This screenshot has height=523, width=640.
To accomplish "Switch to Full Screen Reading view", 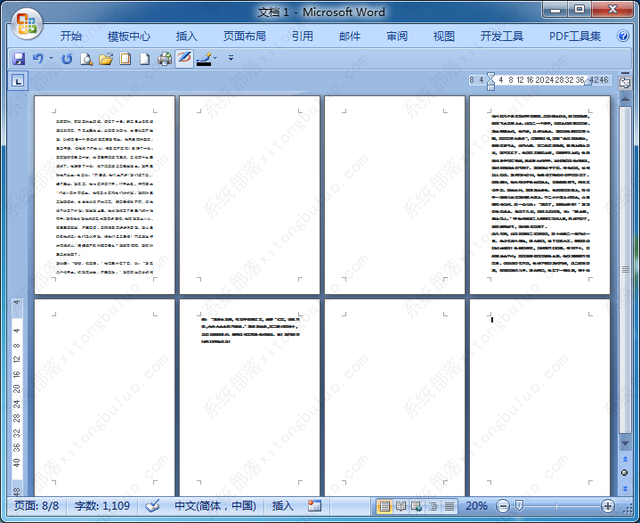I will 401,506.
